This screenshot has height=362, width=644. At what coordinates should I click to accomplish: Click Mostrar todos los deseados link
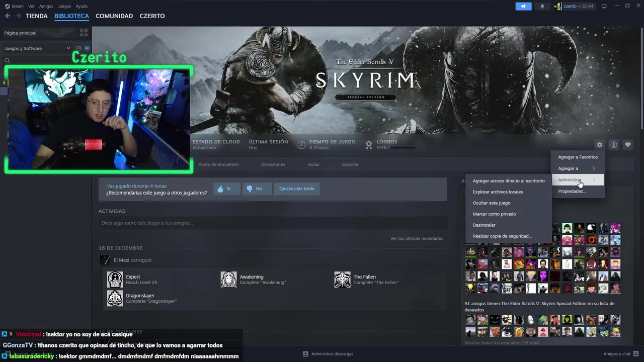coord(502,342)
